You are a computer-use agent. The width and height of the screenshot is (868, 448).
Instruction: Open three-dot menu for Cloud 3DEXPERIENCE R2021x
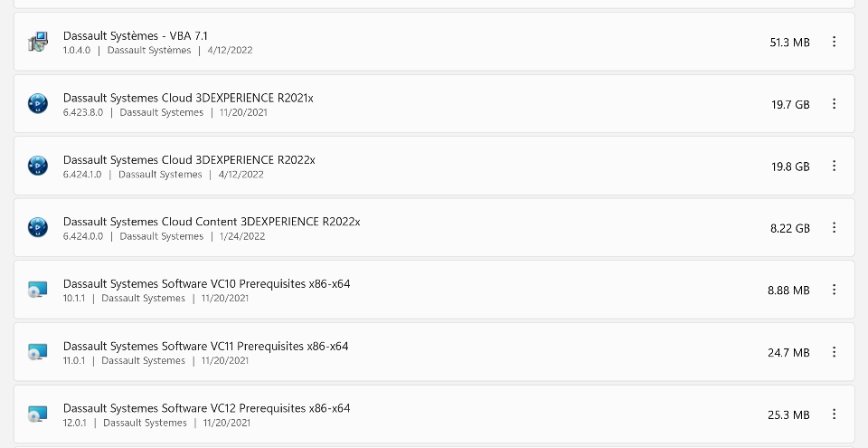(834, 104)
